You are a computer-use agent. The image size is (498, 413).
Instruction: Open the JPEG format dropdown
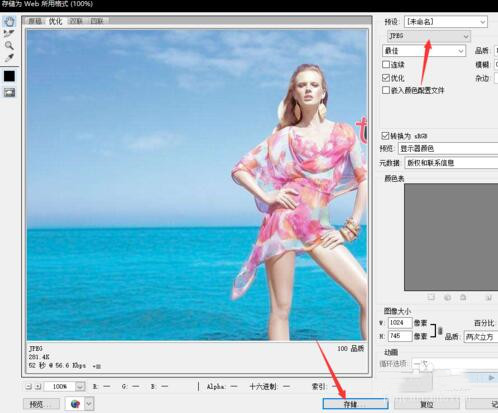pos(429,36)
